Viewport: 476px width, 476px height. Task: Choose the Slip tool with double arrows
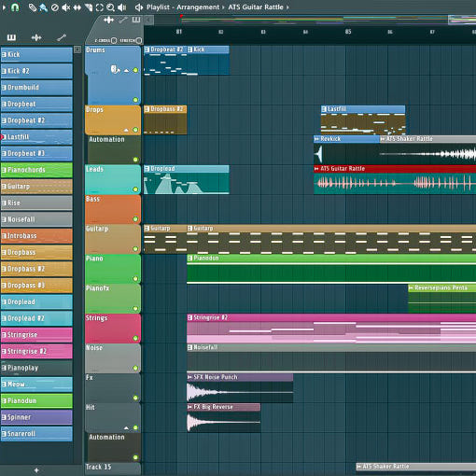pyautogui.click(x=77, y=7)
